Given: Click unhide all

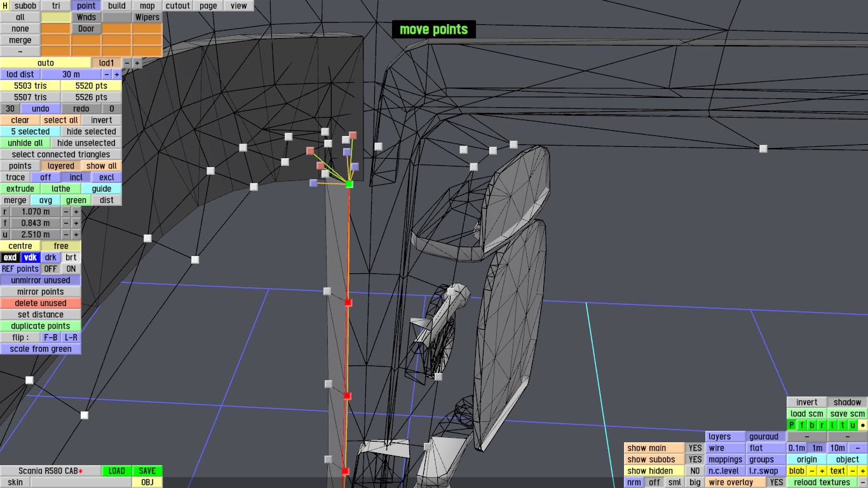Looking at the screenshot, I should (25, 143).
